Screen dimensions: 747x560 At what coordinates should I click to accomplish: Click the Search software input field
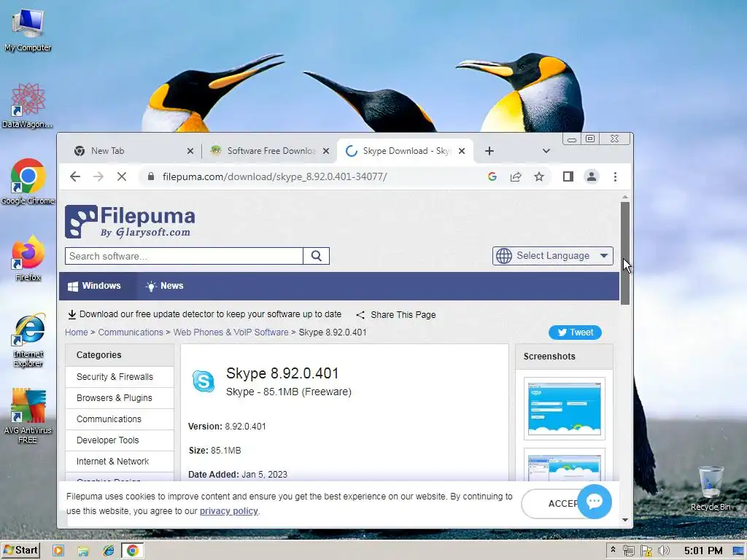184,256
